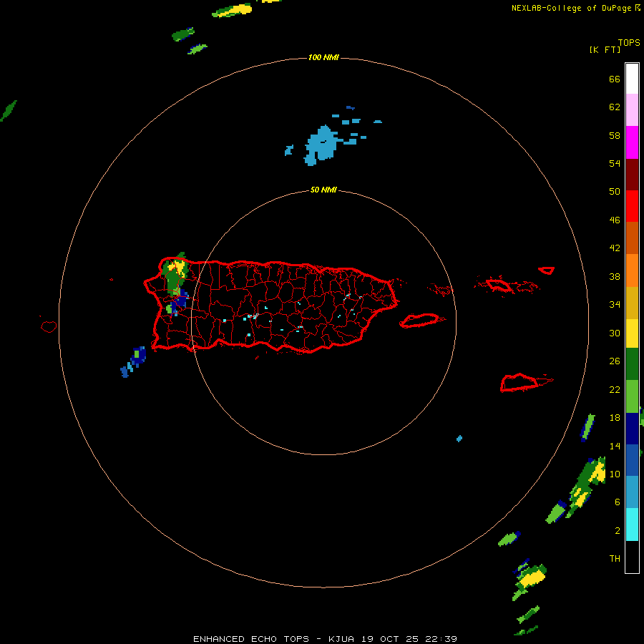Click the "22" scale value

[615, 389]
